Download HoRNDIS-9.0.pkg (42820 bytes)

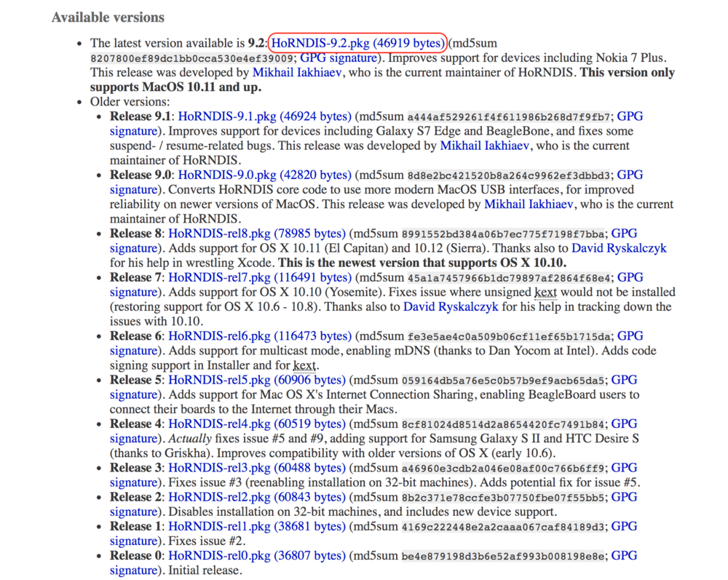click(265, 175)
